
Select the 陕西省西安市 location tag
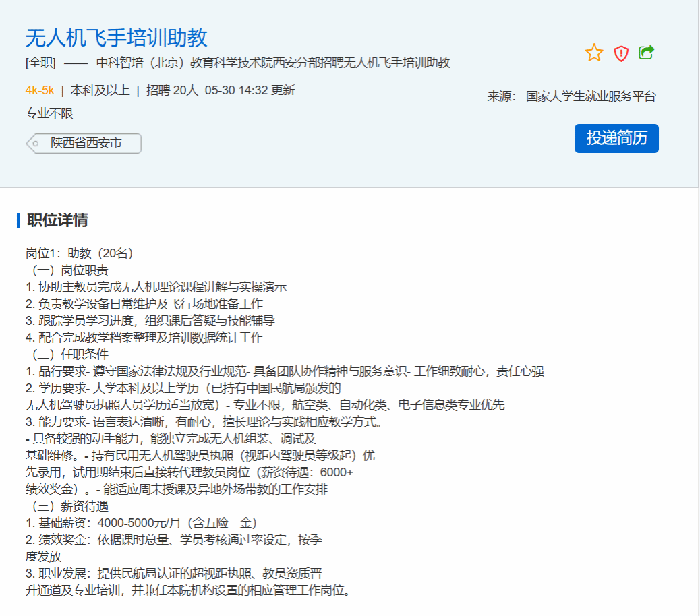coord(86,144)
